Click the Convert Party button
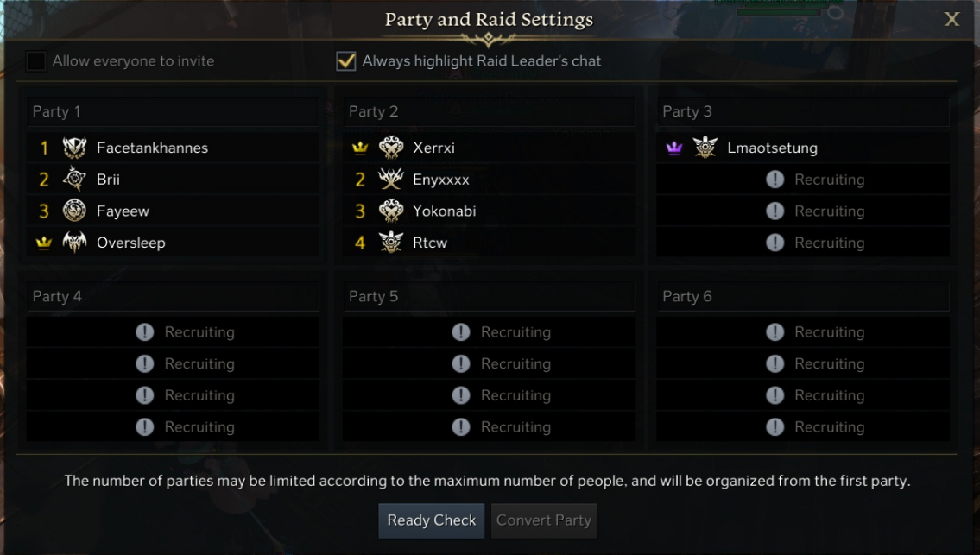 click(x=544, y=520)
